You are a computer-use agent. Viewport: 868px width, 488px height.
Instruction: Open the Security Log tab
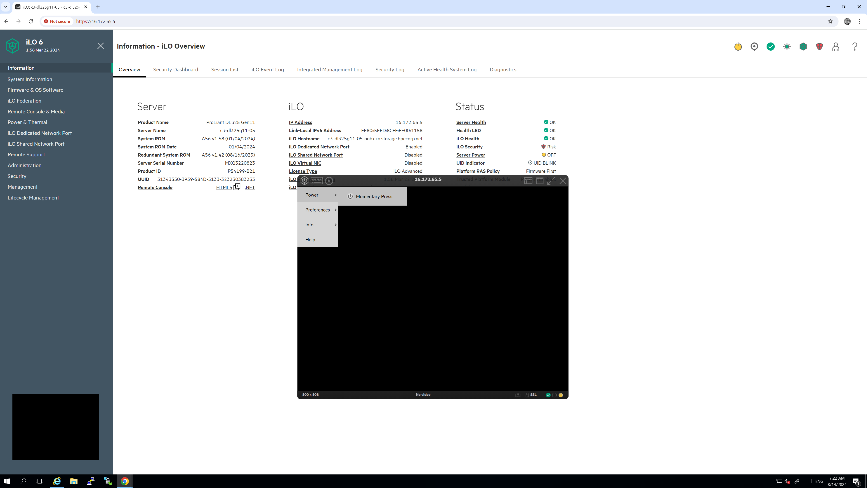(x=390, y=70)
